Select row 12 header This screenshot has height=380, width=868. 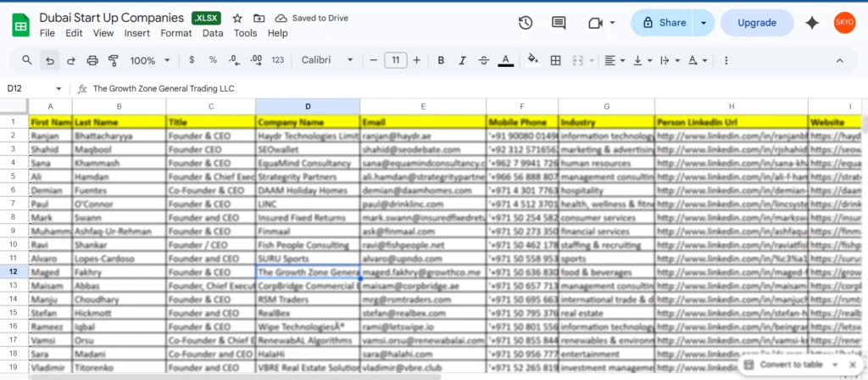[x=14, y=272]
